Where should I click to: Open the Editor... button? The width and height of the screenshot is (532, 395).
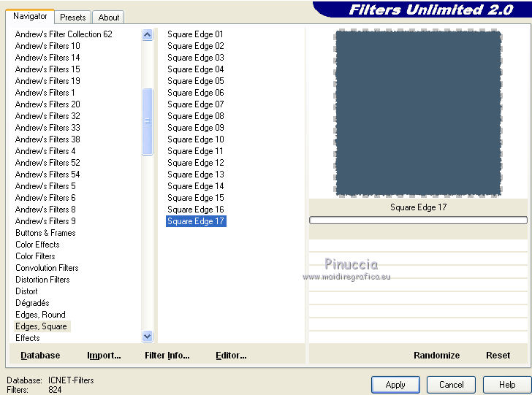coord(231,356)
